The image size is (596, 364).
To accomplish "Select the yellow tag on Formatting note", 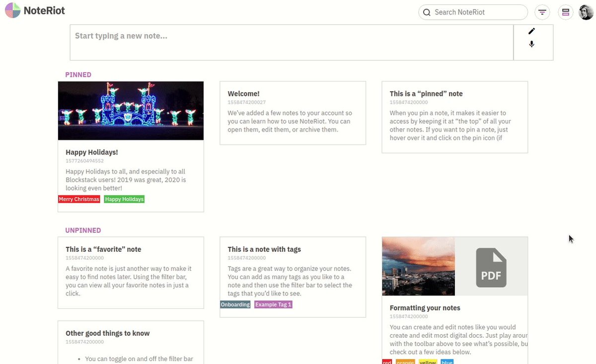I will pos(428,362).
